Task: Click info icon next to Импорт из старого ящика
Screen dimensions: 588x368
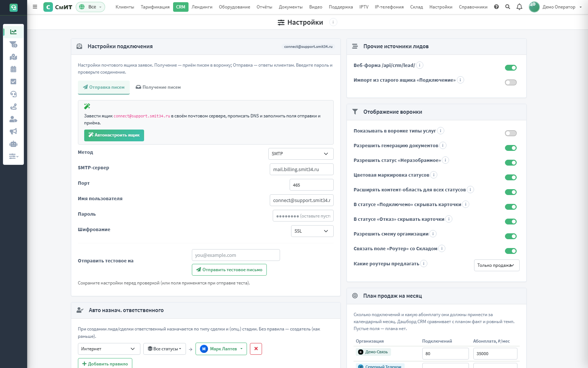Action: [x=460, y=80]
